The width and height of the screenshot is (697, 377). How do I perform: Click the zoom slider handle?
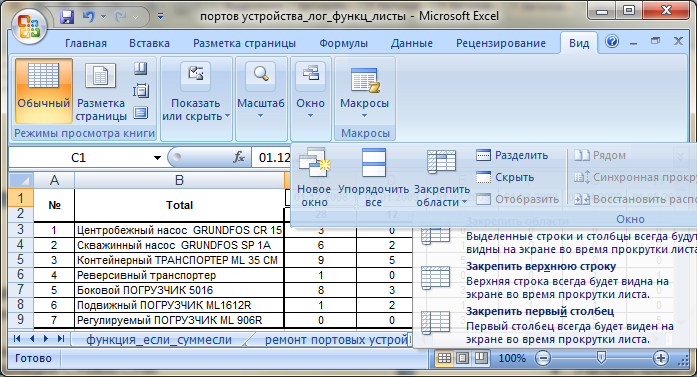point(601,358)
